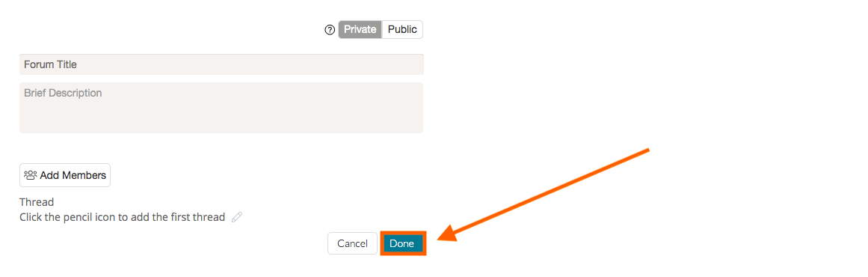Set forum visibility to Private
The height and width of the screenshot is (277, 868).
point(360,29)
